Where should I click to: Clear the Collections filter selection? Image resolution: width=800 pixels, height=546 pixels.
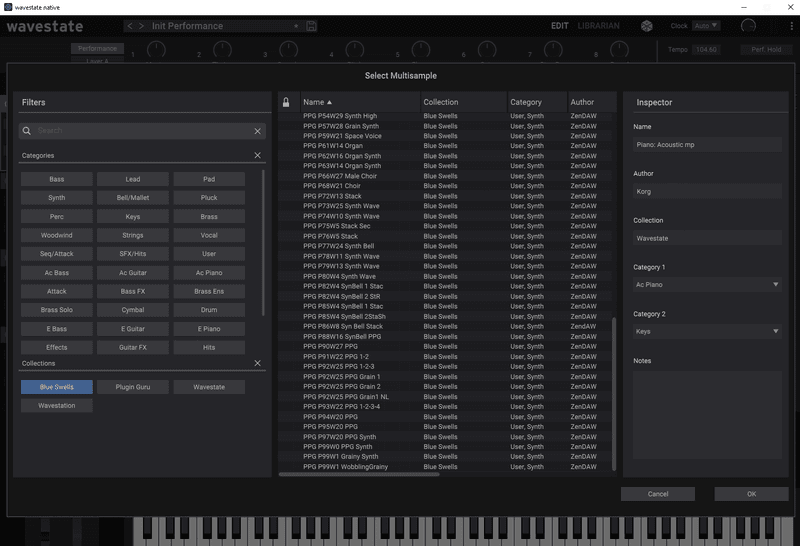[257, 364]
